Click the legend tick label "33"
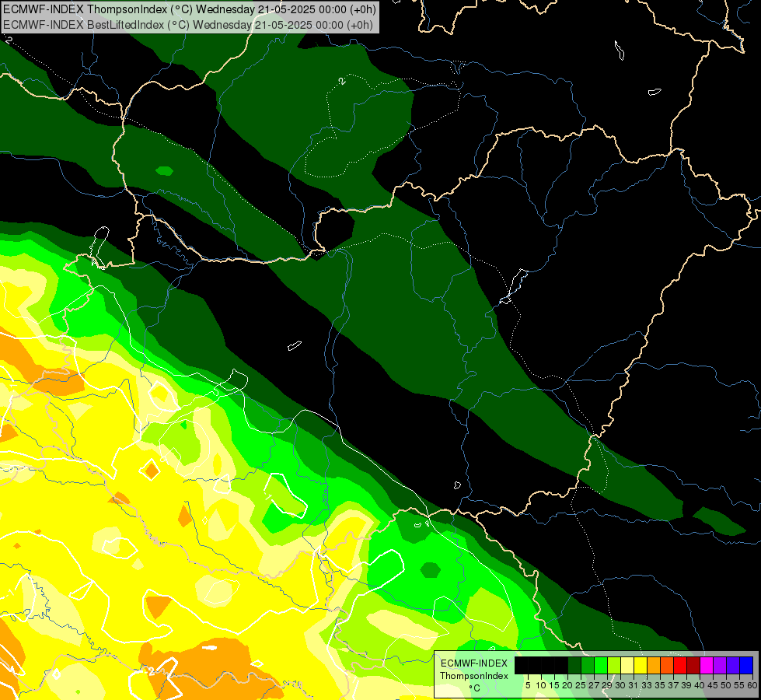 pyautogui.click(x=647, y=685)
